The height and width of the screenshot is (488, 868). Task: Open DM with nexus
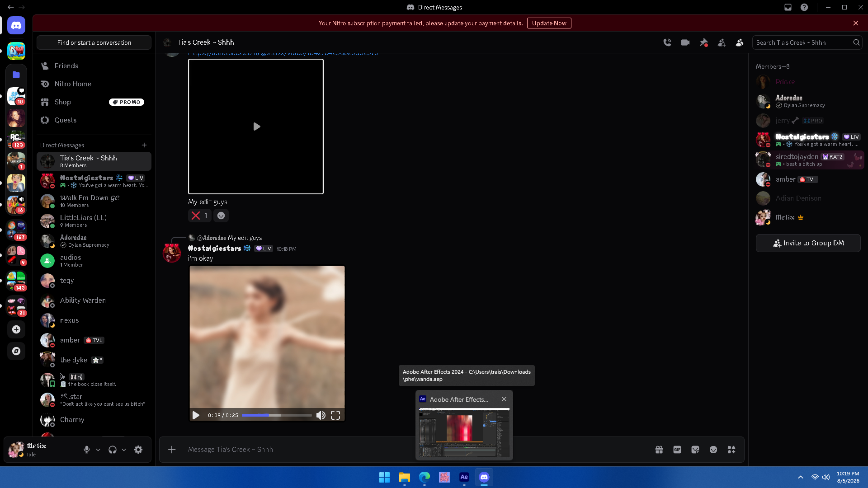[x=94, y=320]
